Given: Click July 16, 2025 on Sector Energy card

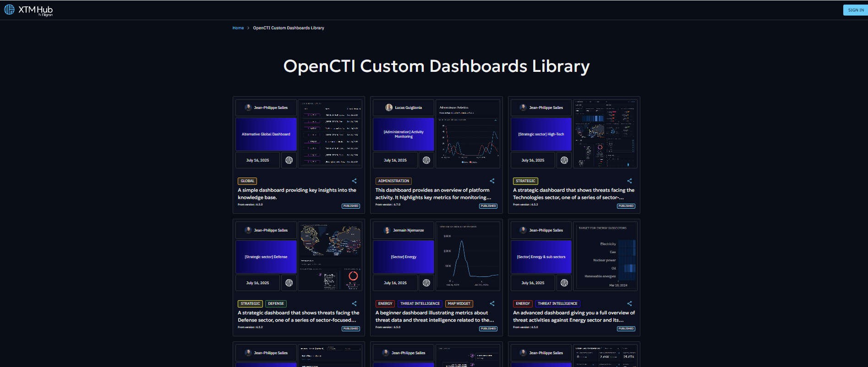Looking at the screenshot, I should (395, 283).
